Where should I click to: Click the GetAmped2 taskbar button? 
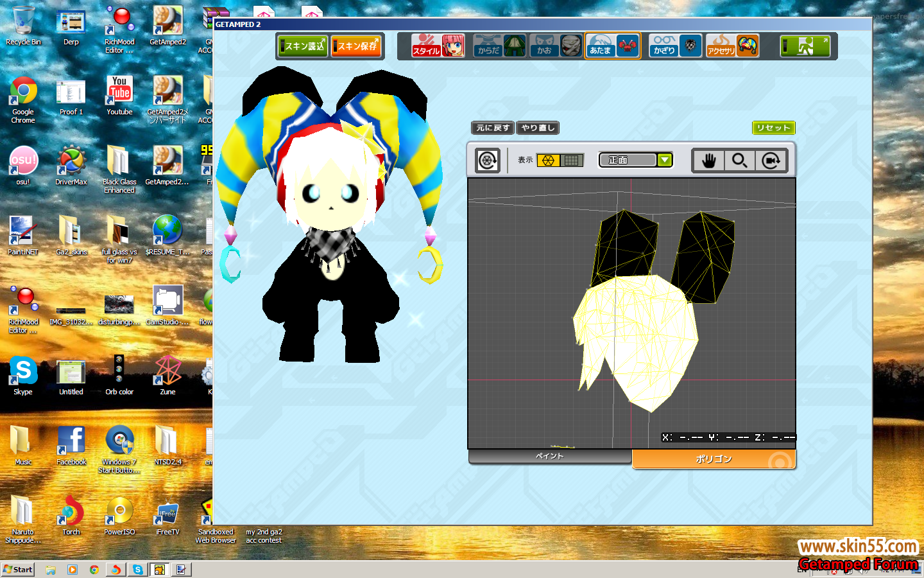point(160,570)
